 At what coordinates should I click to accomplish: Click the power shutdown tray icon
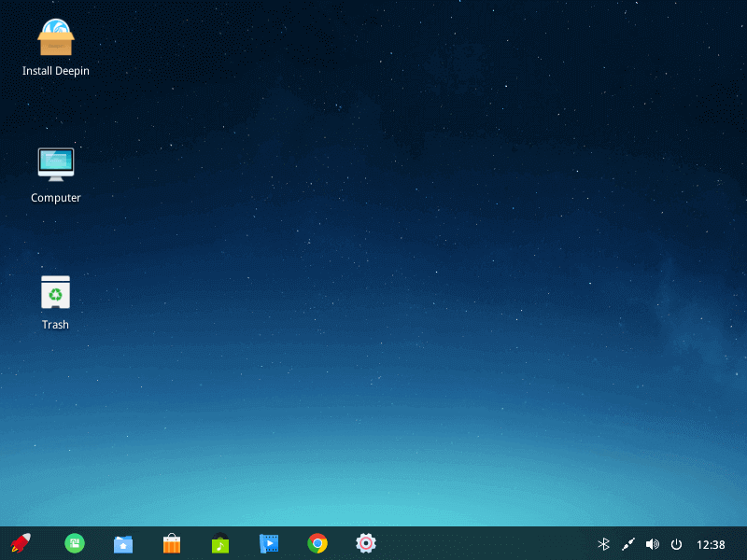pyautogui.click(x=676, y=544)
